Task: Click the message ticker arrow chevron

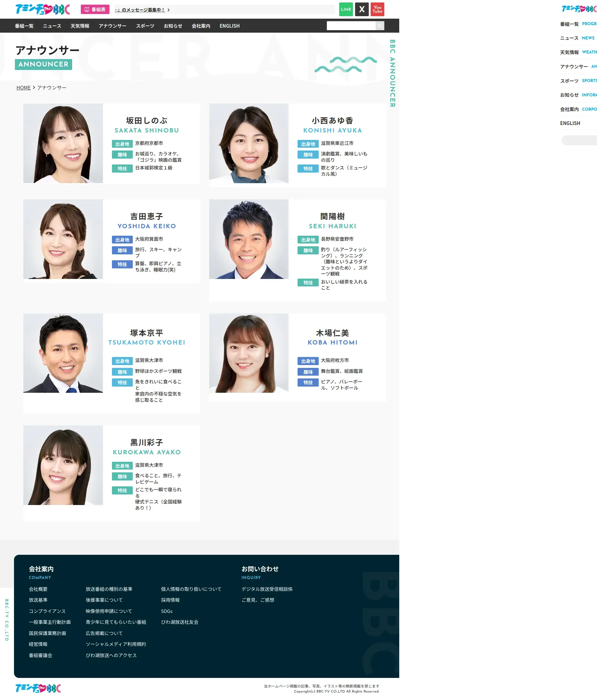Action: (x=169, y=10)
